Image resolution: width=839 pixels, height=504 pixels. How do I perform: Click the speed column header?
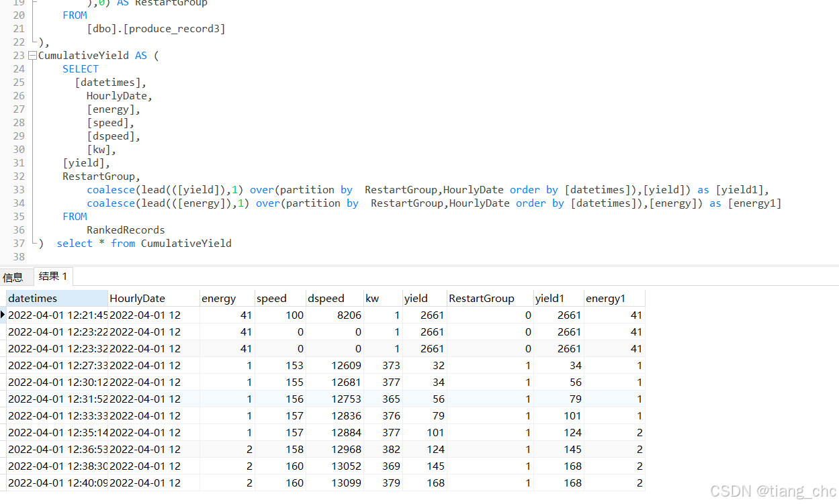(280, 299)
